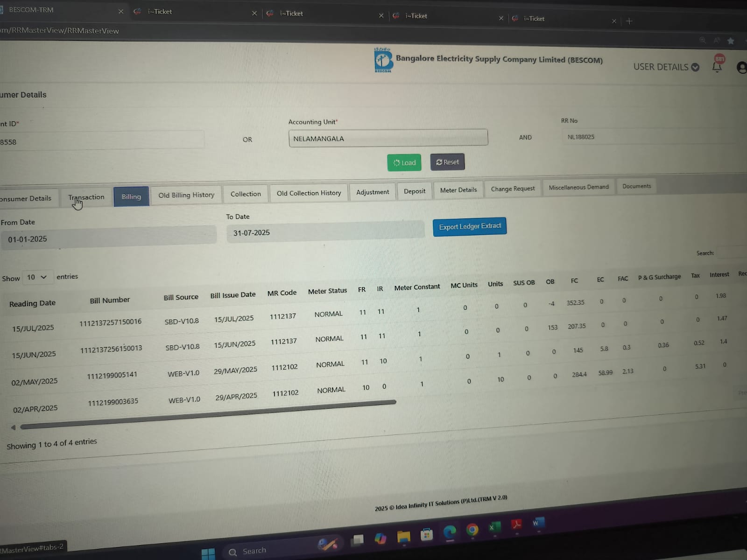Viewport: 747px width, 560px height.
Task: Click the Accounting Unit field showing NELAMANGALA
Action: (388, 138)
